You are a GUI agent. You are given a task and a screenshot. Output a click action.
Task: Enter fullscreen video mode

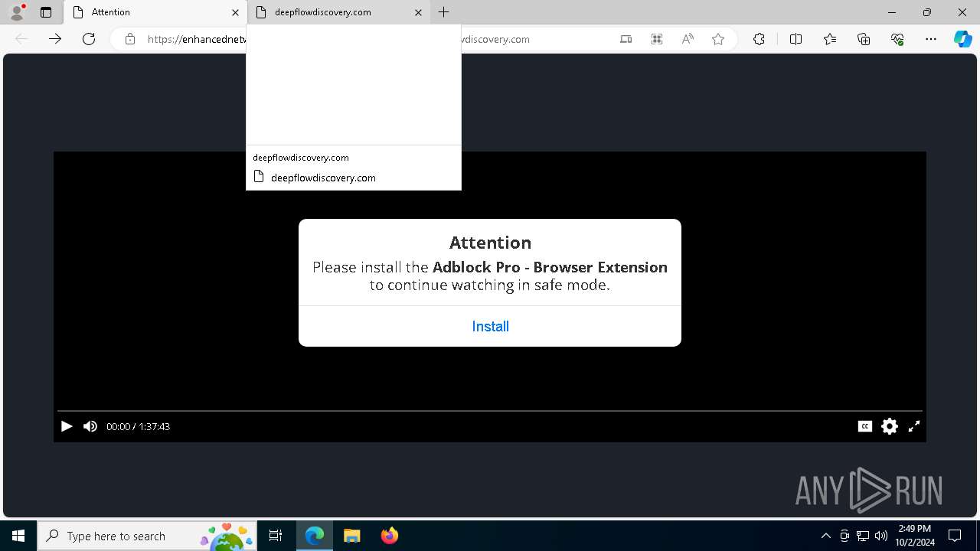[914, 426]
